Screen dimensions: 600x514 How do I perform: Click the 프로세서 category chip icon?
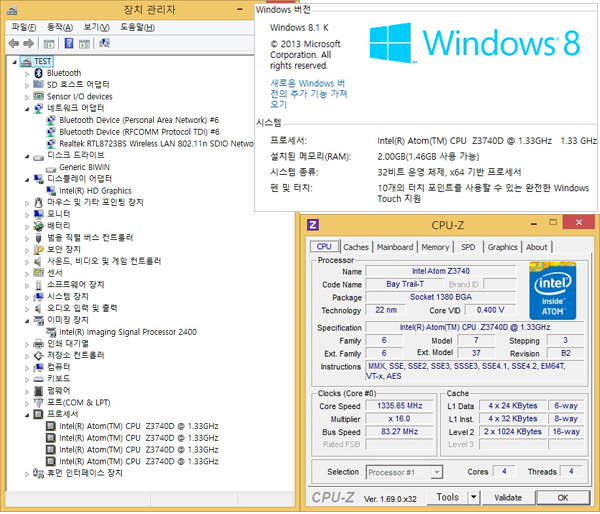tap(38, 414)
